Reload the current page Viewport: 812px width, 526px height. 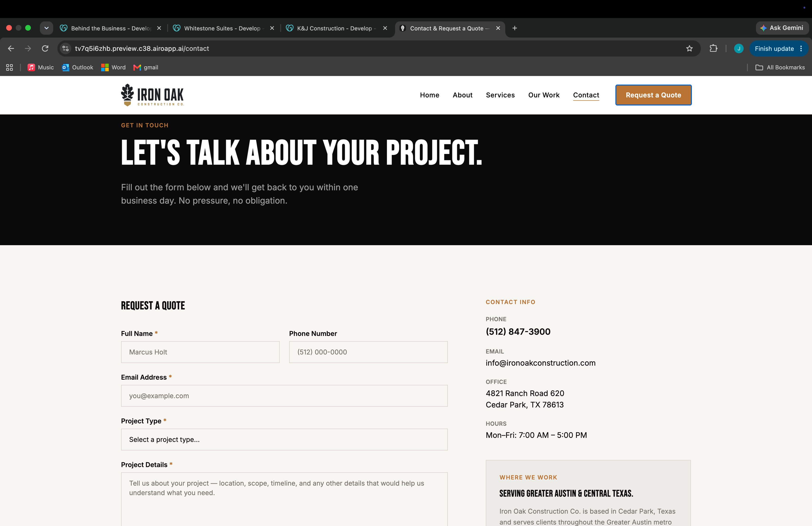point(45,48)
